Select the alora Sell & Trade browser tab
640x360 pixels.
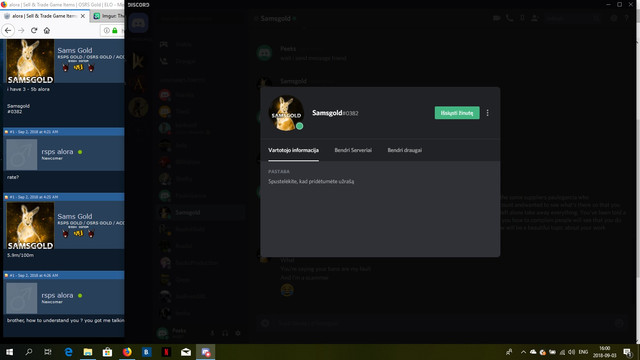tap(44, 16)
